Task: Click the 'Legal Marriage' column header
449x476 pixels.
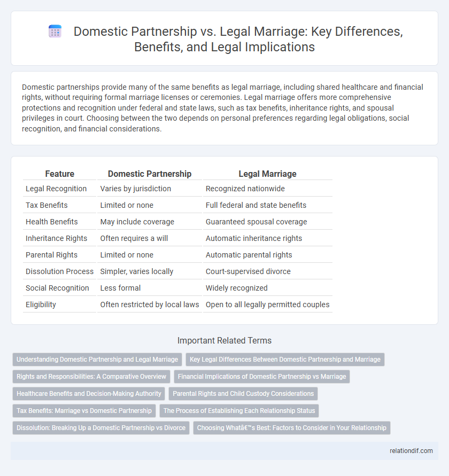Action: pyautogui.click(x=268, y=174)
